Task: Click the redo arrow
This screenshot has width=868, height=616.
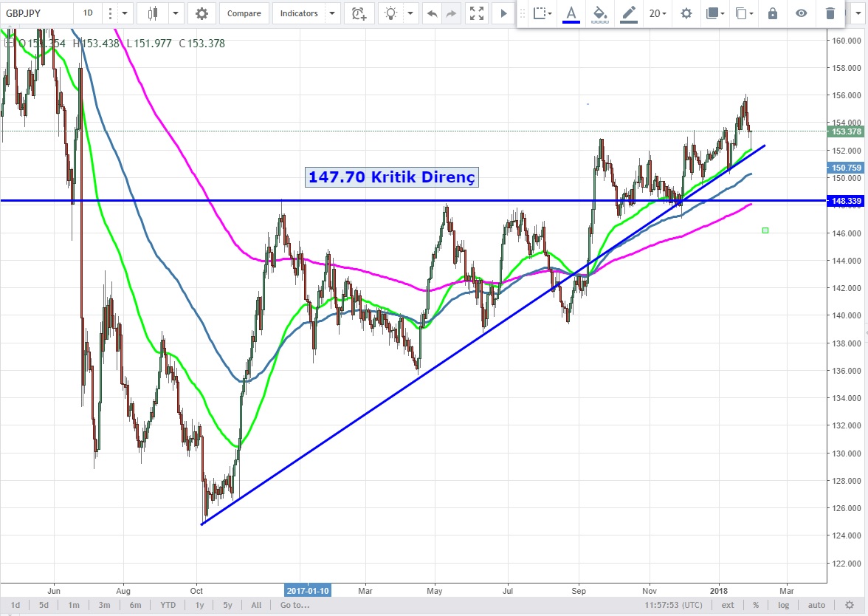Action: point(451,13)
